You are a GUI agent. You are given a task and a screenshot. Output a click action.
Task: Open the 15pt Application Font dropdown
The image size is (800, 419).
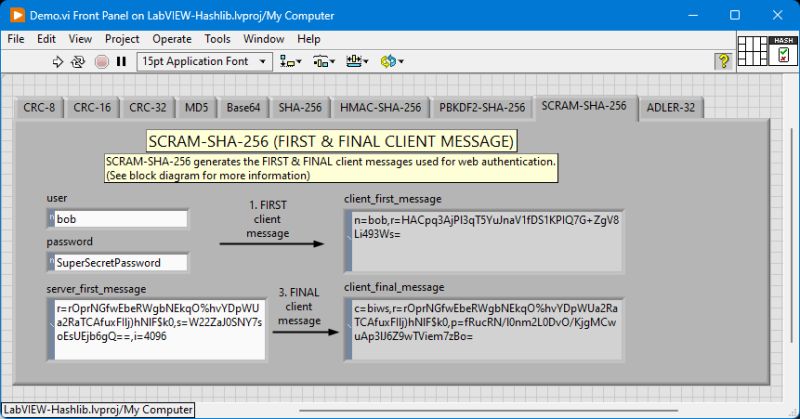(x=205, y=62)
